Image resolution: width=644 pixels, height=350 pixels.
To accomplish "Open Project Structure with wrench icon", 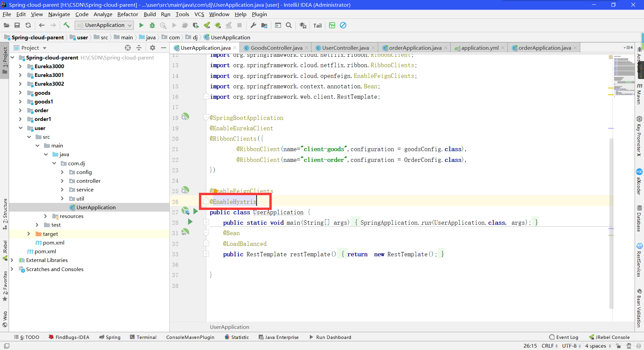I will (253, 25).
